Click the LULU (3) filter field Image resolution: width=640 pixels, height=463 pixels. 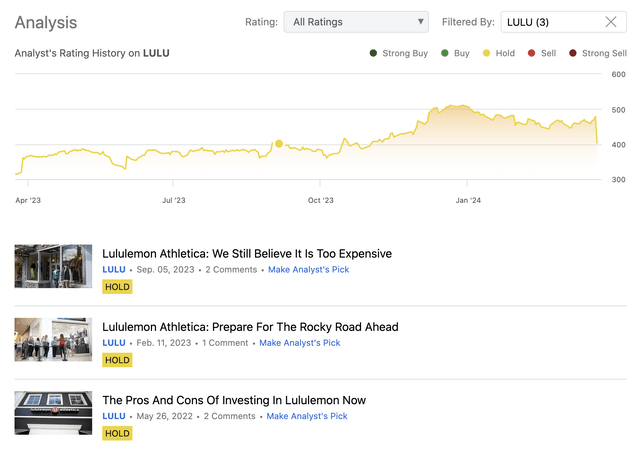coord(563,22)
